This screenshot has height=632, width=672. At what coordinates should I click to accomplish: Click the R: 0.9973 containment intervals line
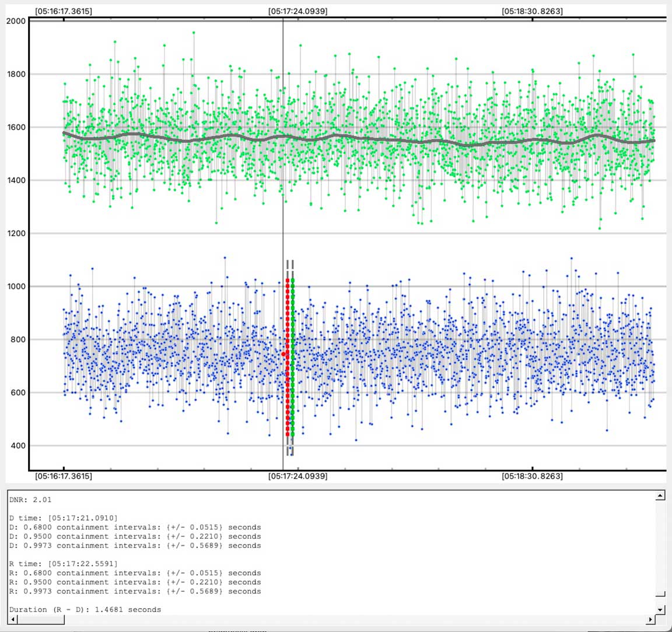coord(135,591)
